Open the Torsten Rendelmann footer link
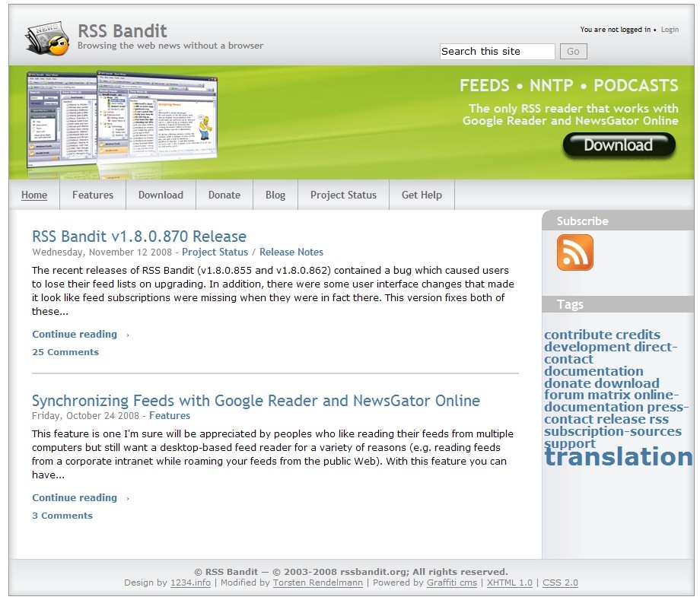 pos(318,583)
